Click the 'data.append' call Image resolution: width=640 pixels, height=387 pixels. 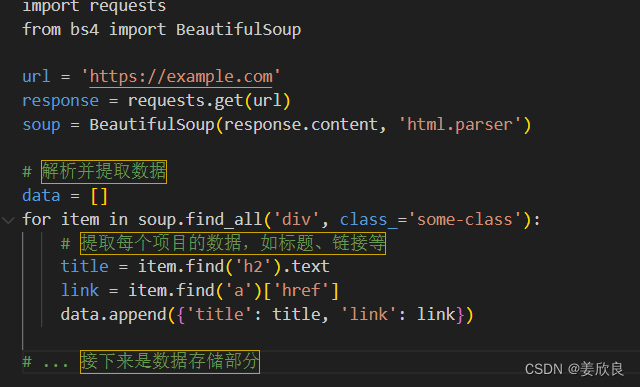(x=113, y=315)
